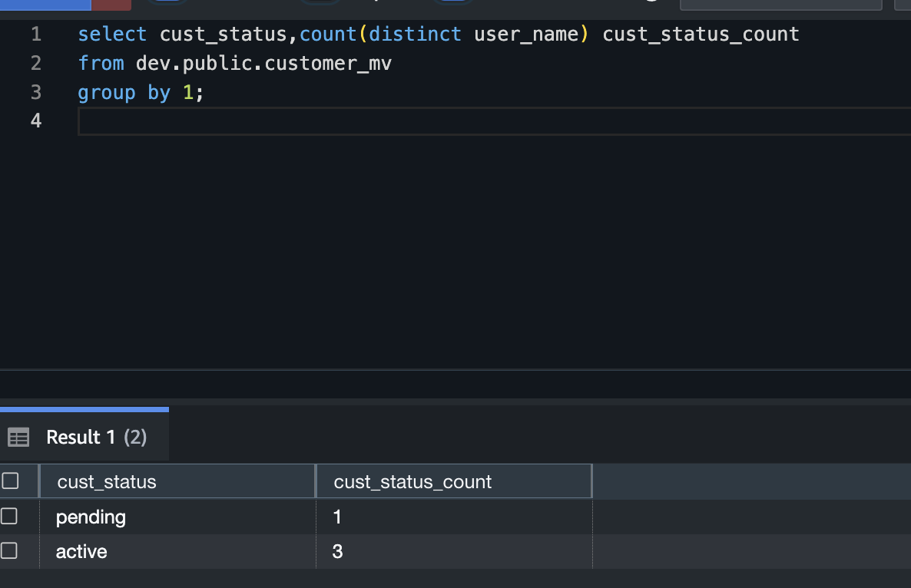Click line number 2 in the gutter
Viewport: 911px width, 588px height.
(x=36, y=63)
